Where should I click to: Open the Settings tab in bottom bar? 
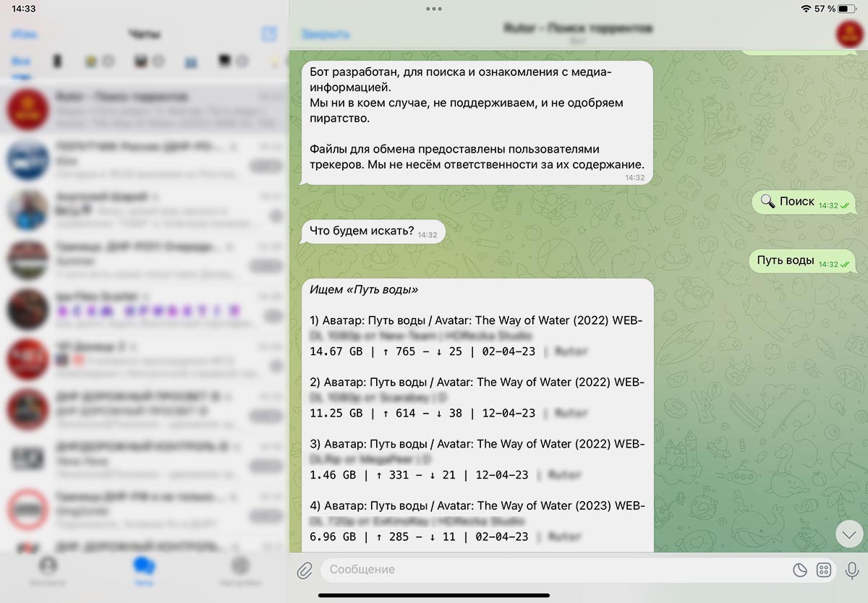240,568
